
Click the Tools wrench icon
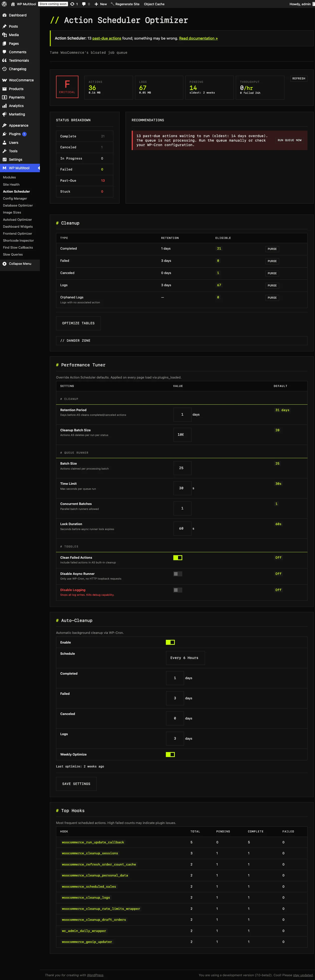coord(4,151)
